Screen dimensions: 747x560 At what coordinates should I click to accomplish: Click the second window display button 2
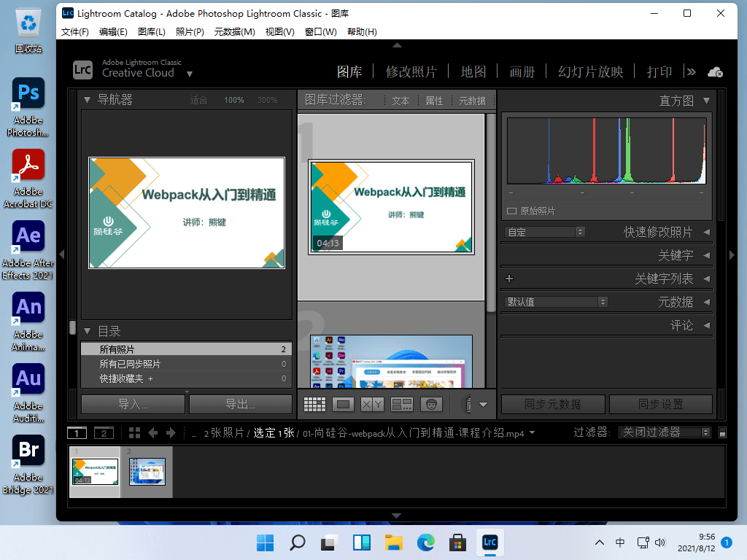pos(104,432)
